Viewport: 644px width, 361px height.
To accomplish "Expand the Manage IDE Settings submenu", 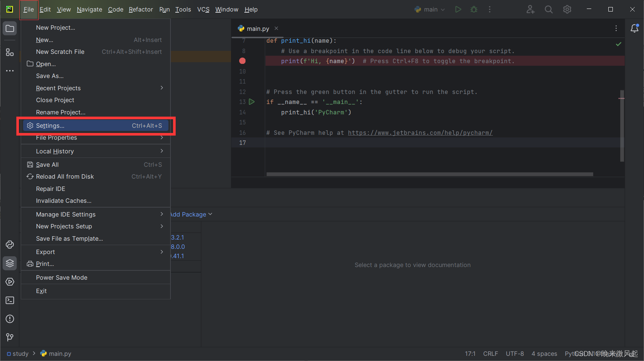I will pyautogui.click(x=96, y=214).
